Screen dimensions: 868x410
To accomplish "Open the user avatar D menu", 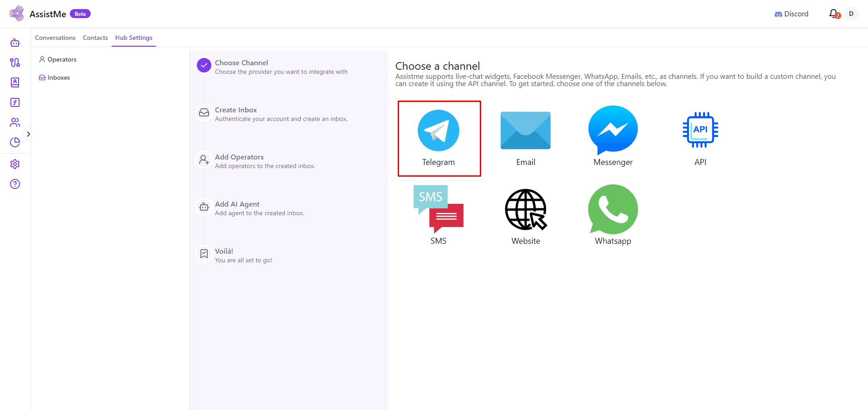I will 851,14.
